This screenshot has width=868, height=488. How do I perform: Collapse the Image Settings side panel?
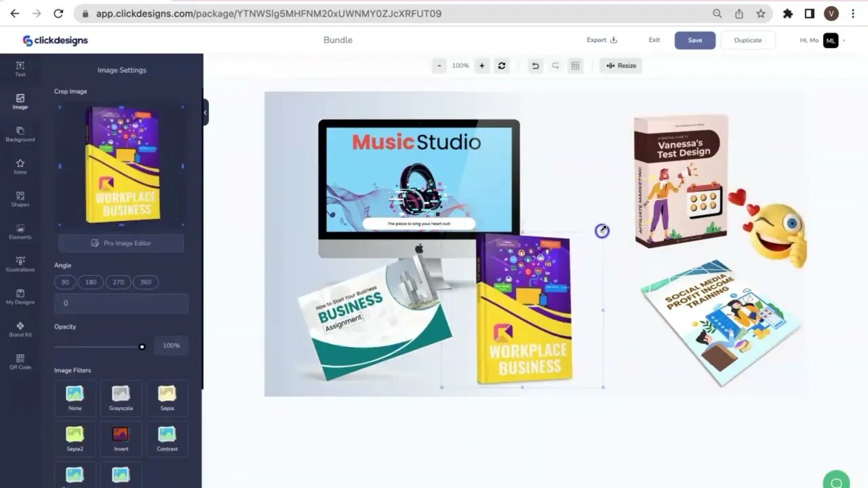tap(205, 113)
